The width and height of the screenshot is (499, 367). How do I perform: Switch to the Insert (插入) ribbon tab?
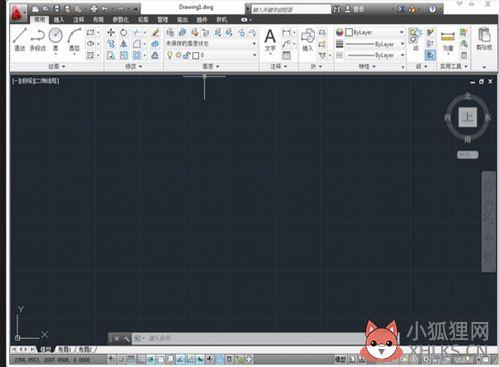59,20
